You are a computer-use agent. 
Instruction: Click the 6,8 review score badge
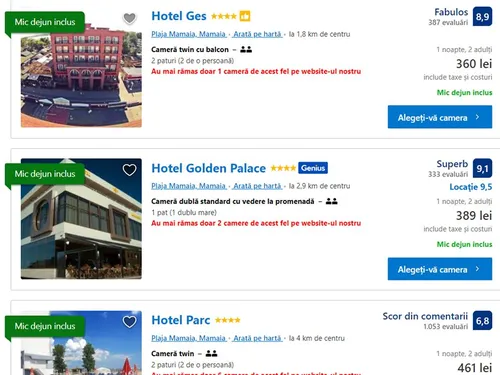click(482, 321)
